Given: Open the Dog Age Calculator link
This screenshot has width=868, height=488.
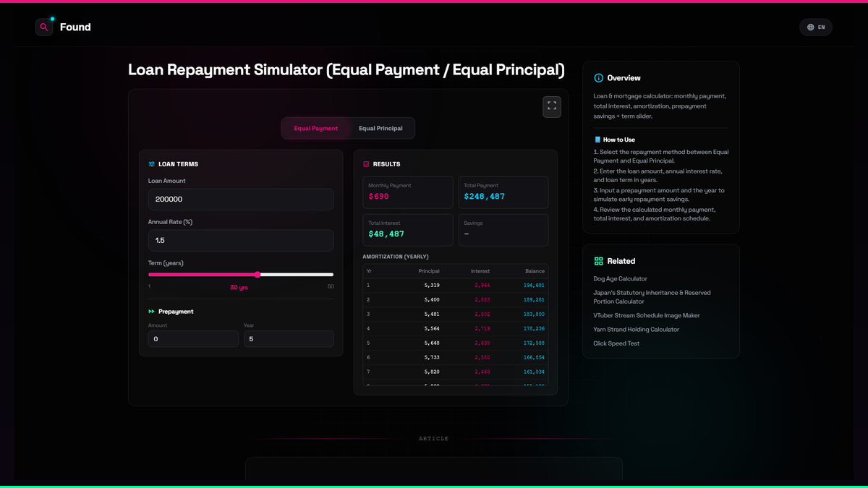Looking at the screenshot, I should pyautogui.click(x=621, y=278).
